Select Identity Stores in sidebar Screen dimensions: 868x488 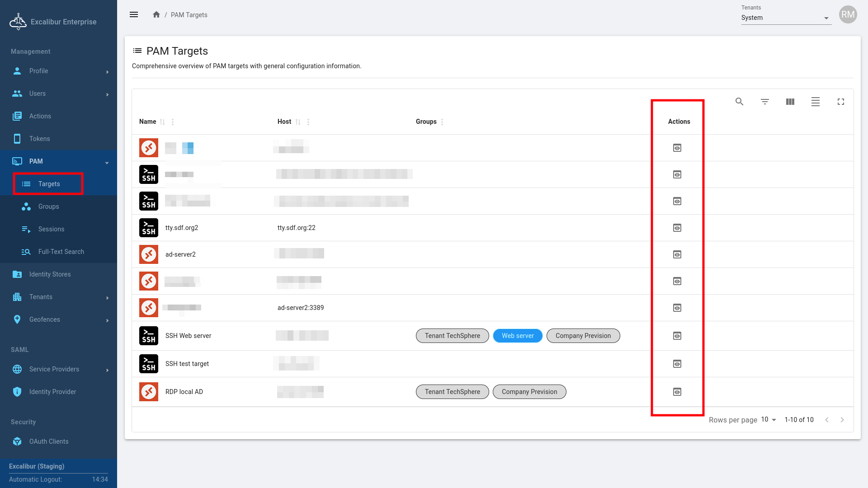click(x=50, y=274)
